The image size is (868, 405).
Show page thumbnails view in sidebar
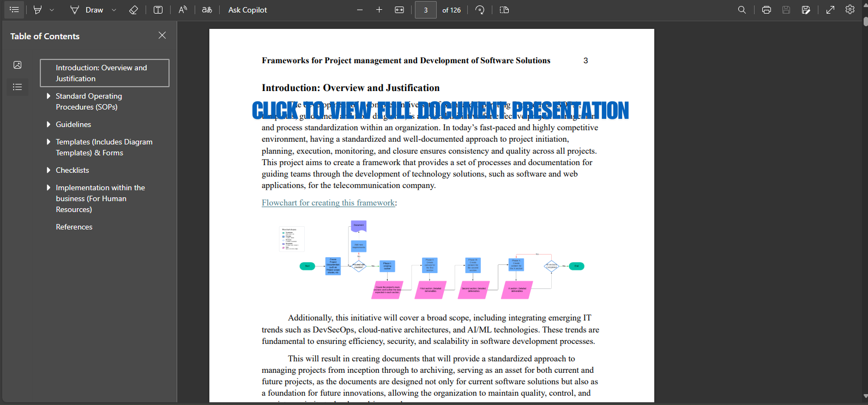(17, 65)
